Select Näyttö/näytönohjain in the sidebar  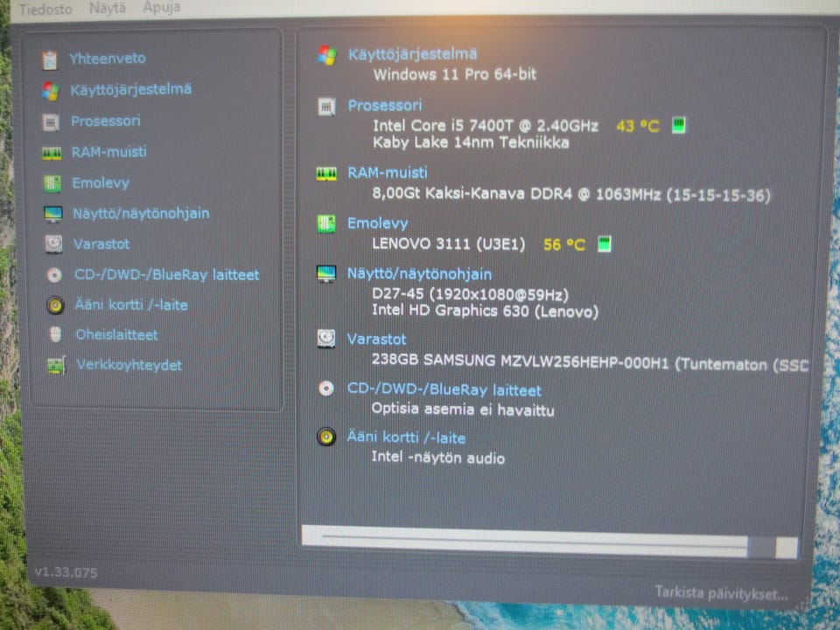[142, 213]
